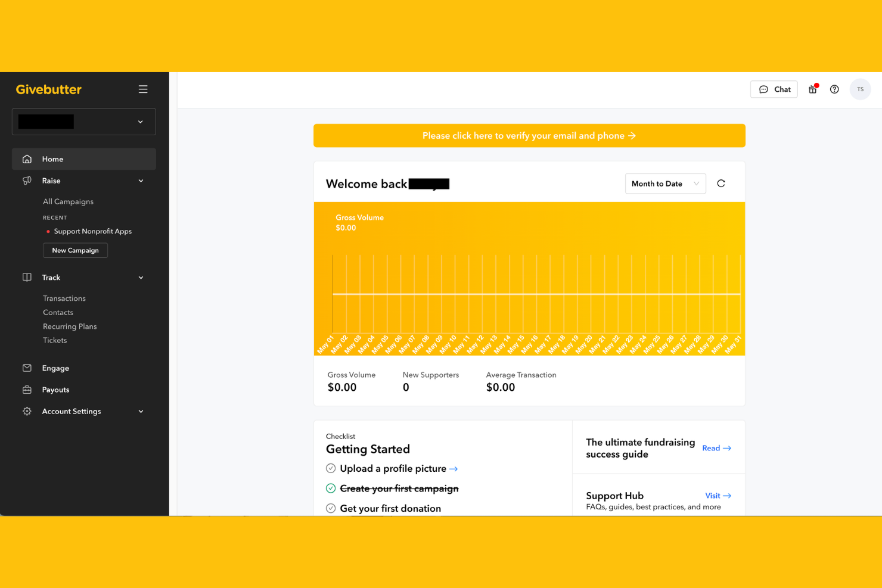Click the May 31 chart label

pos(732,344)
